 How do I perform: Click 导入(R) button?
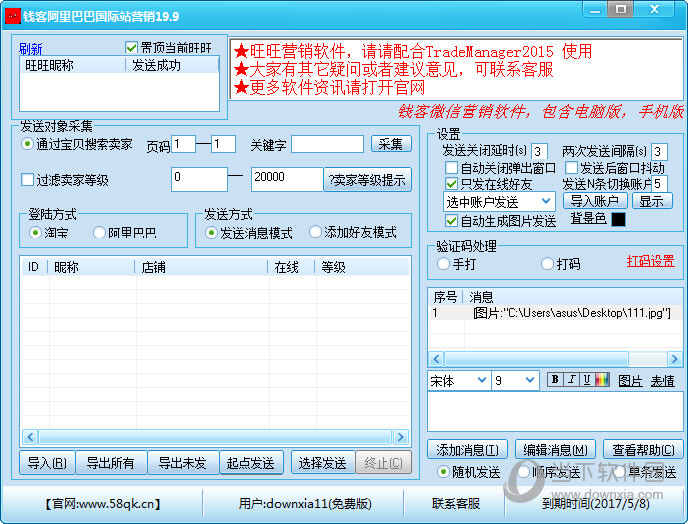[47, 463]
